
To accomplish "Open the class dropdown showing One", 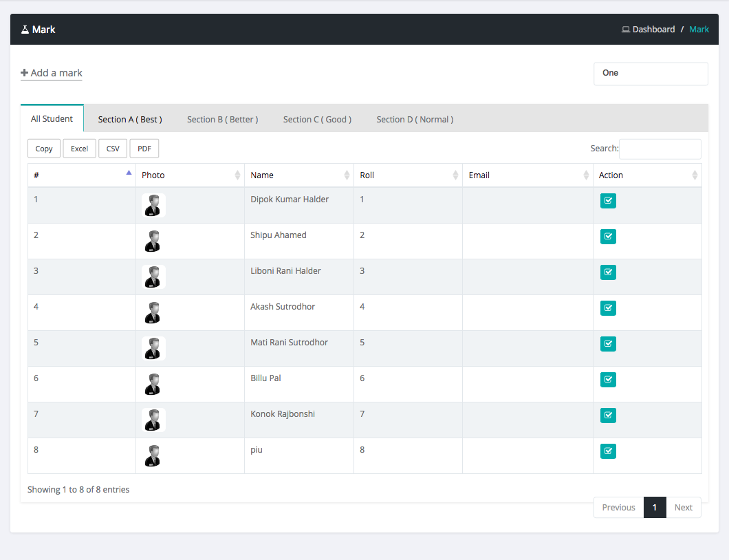I will tap(650, 74).
